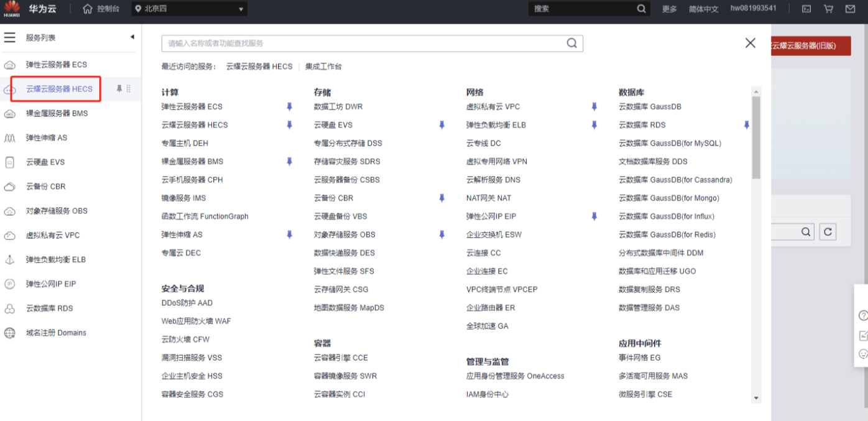Toggle pin for 裸金属服务器 BMS in 计算
The height and width of the screenshot is (421, 868).
(289, 162)
